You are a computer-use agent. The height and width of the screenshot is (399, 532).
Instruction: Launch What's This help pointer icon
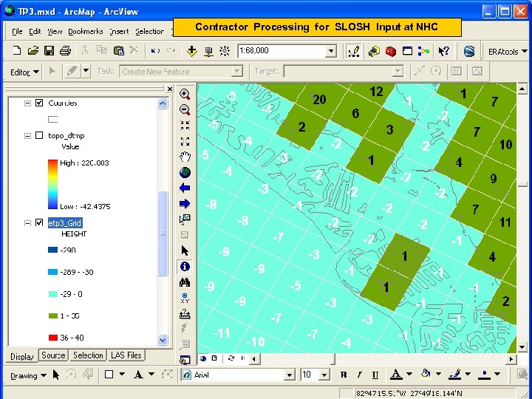click(x=443, y=51)
